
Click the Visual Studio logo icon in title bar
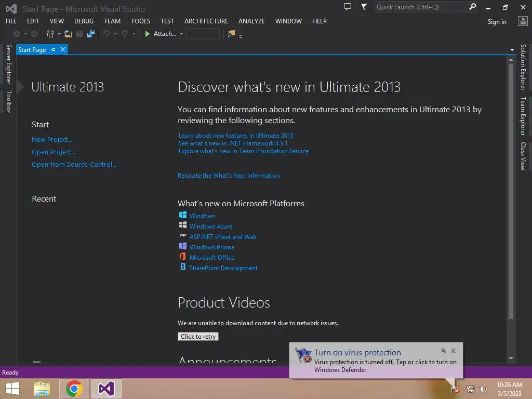click(11, 8)
